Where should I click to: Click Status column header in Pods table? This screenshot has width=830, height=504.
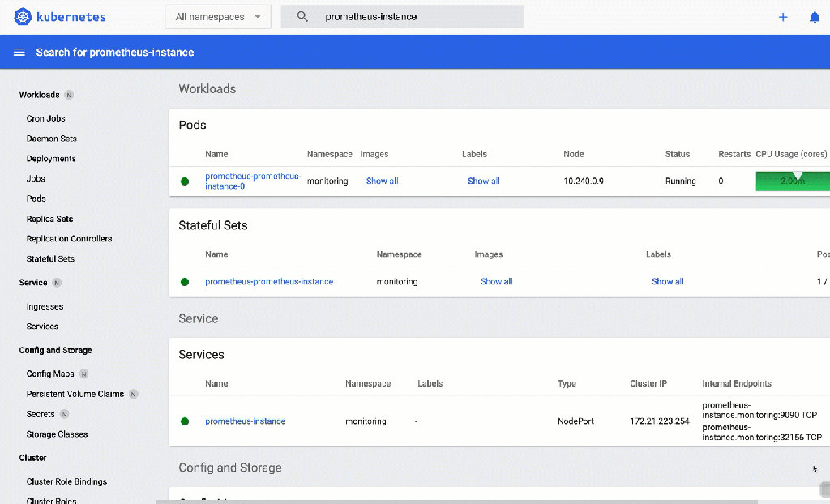tap(678, 154)
